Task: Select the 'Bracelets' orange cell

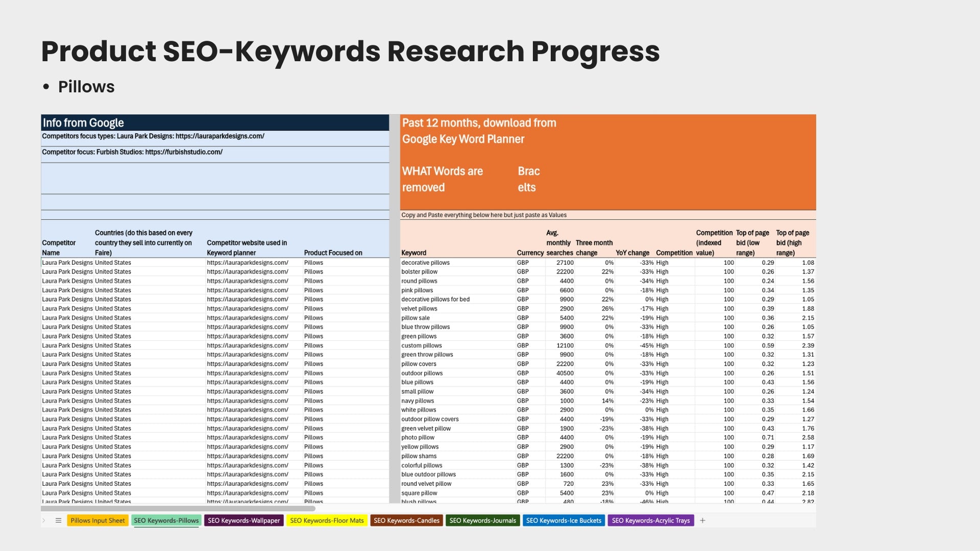Action: pyautogui.click(x=529, y=179)
